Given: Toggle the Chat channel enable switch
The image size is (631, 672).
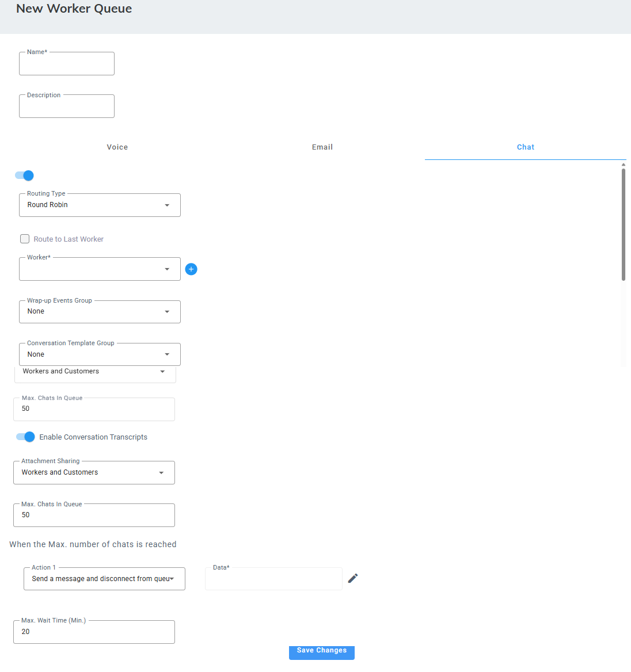Looking at the screenshot, I should [x=25, y=175].
